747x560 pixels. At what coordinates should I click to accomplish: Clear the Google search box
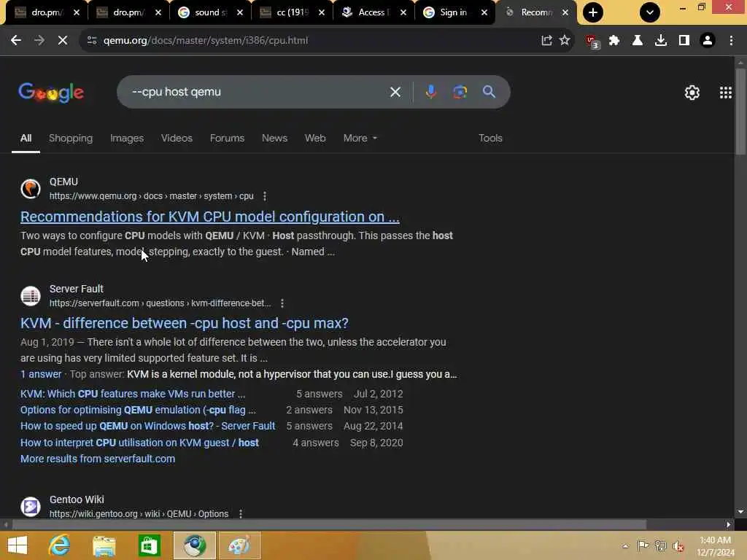pyautogui.click(x=395, y=92)
